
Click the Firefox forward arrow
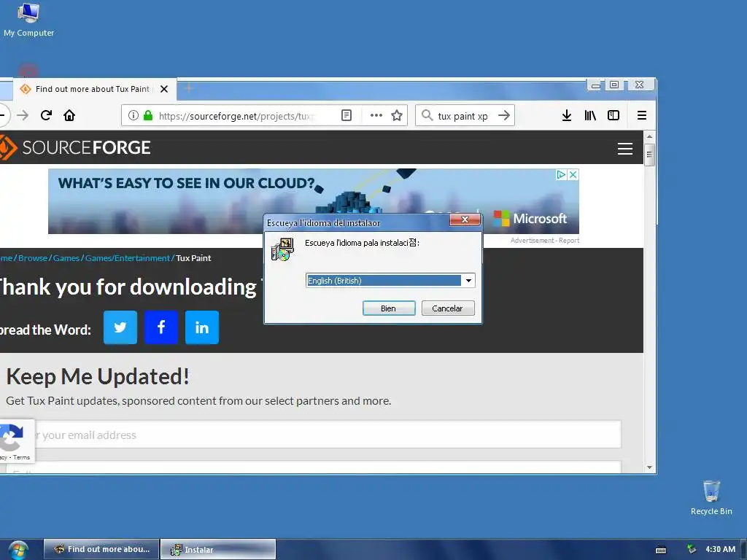pos(23,115)
